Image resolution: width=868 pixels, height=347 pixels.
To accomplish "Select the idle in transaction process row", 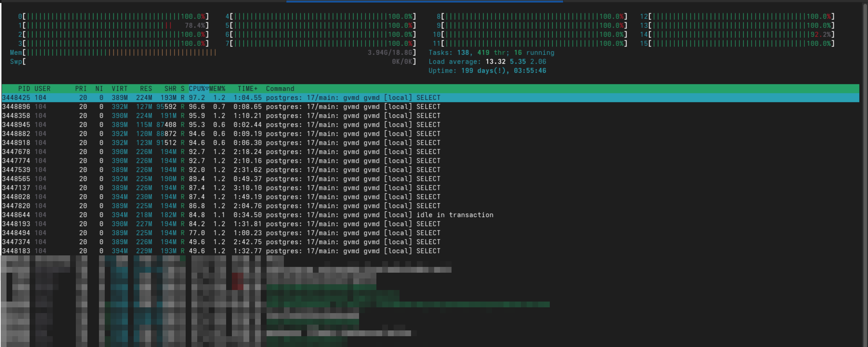I will [430, 215].
